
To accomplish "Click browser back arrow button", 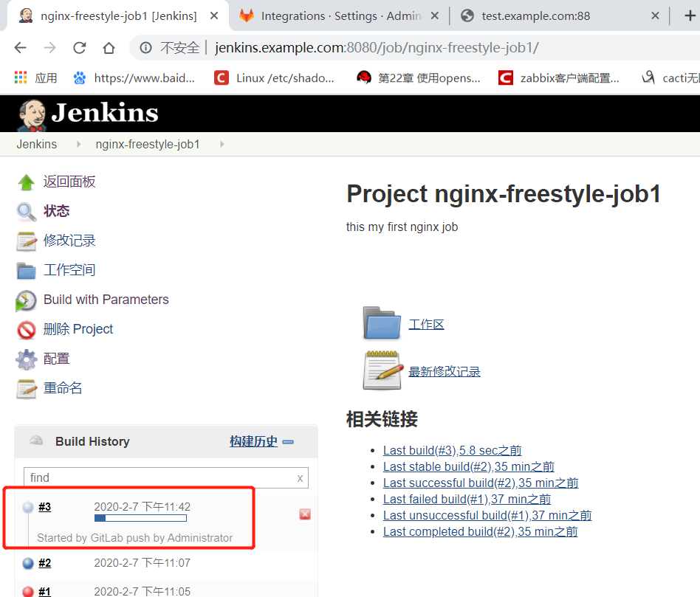I will (x=21, y=48).
